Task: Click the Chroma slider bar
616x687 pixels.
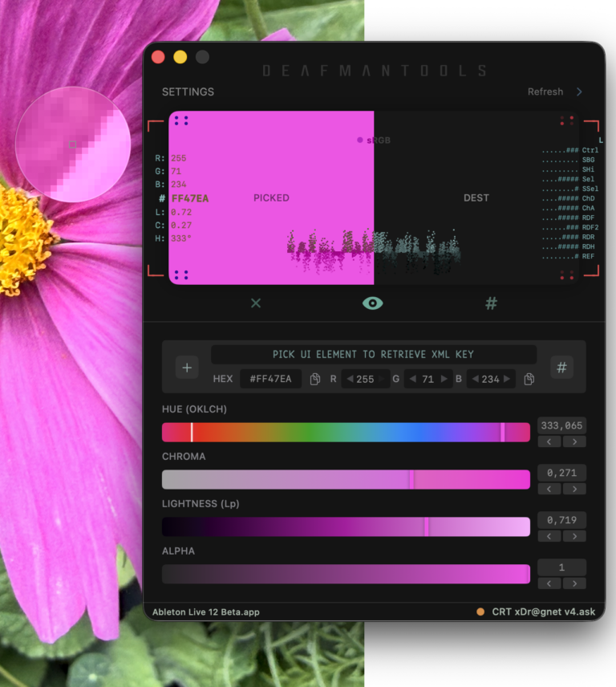Action: coord(346,480)
